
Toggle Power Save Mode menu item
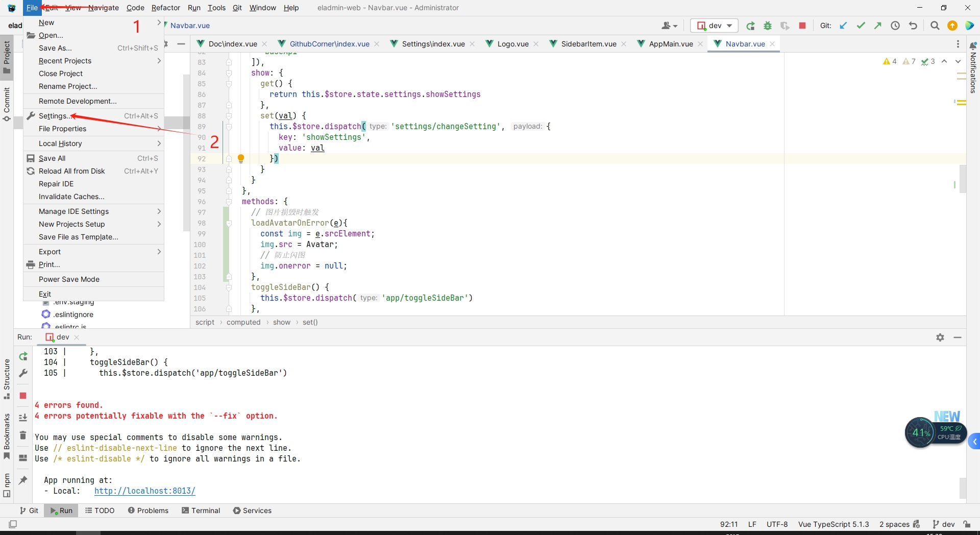[69, 279]
